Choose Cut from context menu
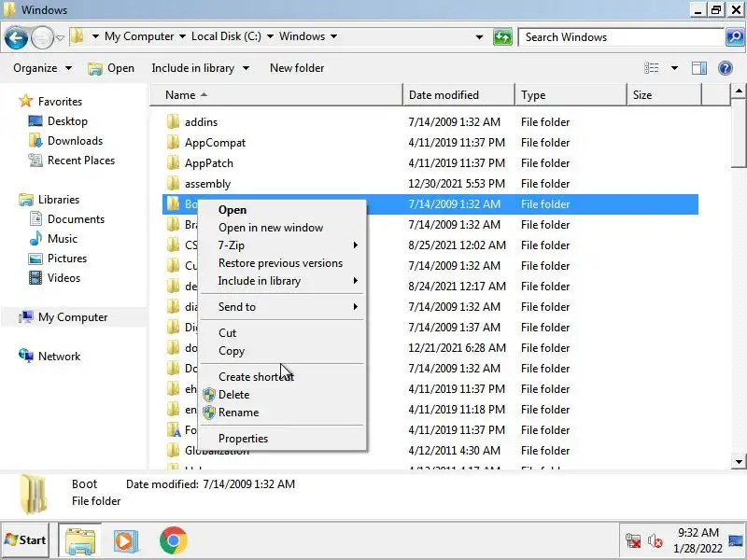This screenshot has width=747, height=560. coord(283,333)
